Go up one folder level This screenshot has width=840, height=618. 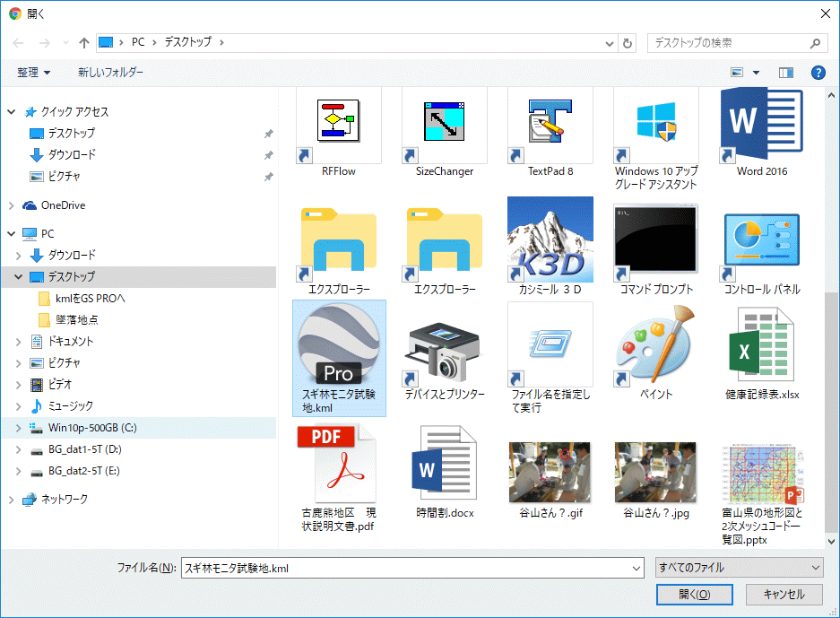(84, 43)
